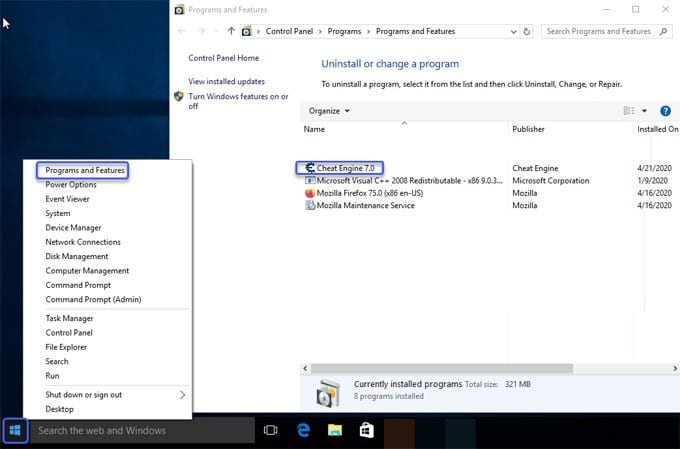
Task: Click the scrollbar right arrow
Action: (x=675, y=368)
